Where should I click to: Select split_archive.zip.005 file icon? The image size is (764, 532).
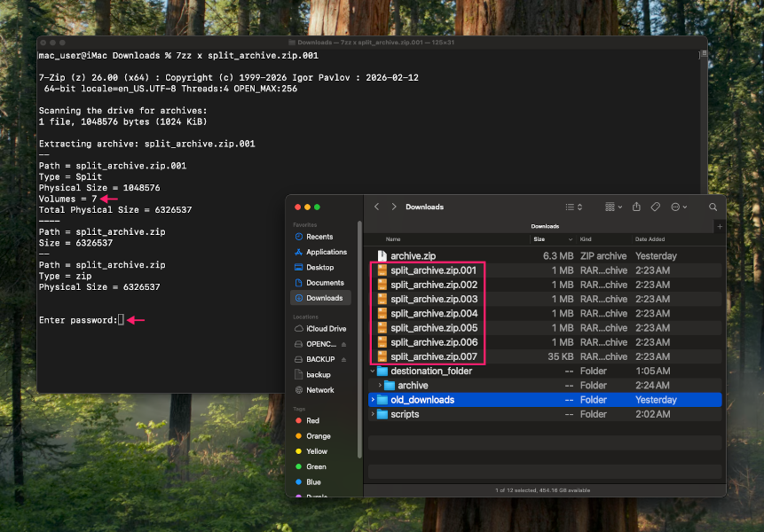tap(382, 327)
